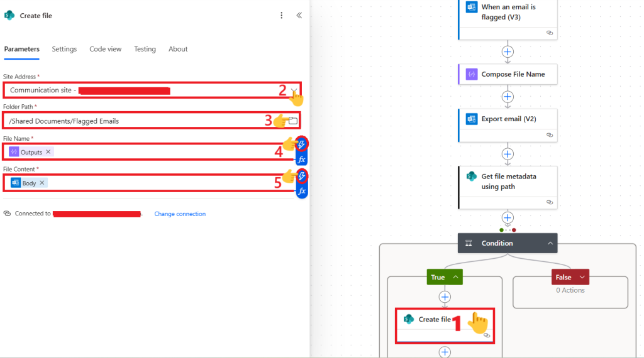The height and width of the screenshot is (358, 644).
Task: Open expression editor for File Name
Action: pos(302,160)
